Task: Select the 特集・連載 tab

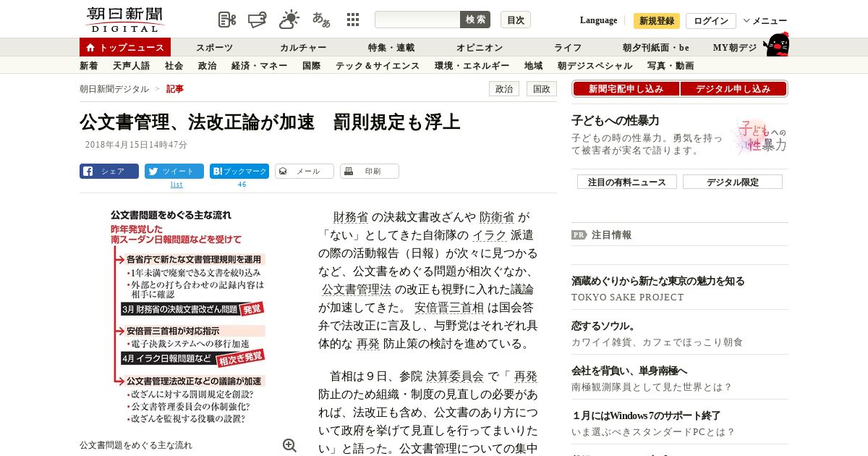Action: (391, 47)
